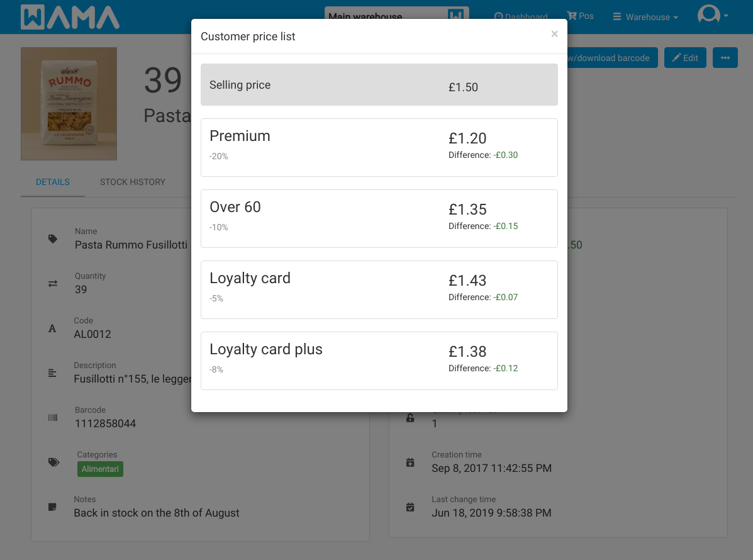Switch to the STOCK HISTORY tab
753x560 pixels.
click(133, 182)
